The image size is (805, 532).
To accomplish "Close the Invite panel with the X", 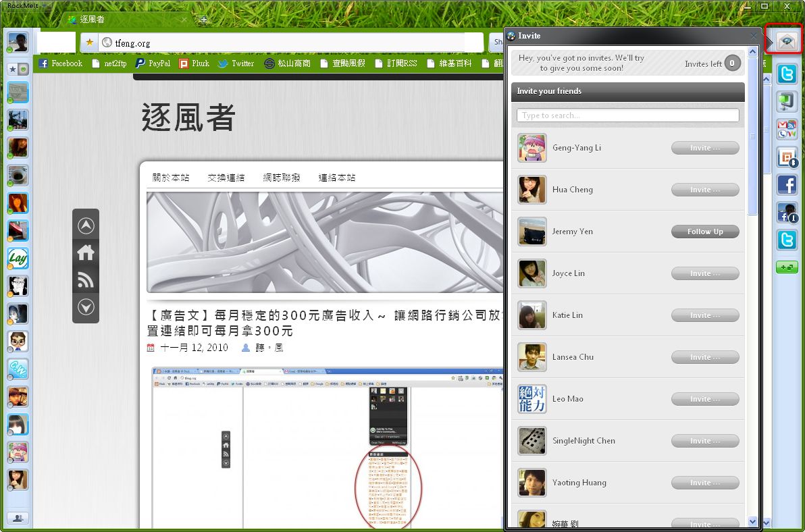I will point(753,36).
